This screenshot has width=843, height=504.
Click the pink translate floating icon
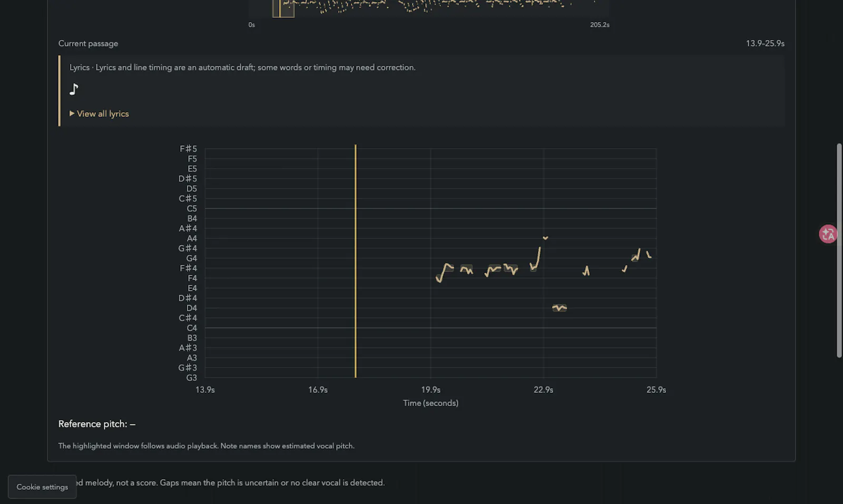[828, 234]
